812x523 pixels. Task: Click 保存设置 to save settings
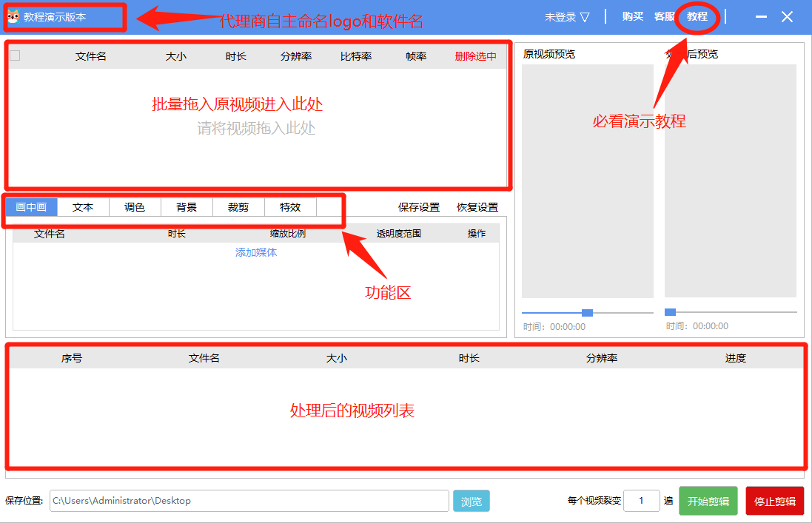pyautogui.click(x=418, y=207)
